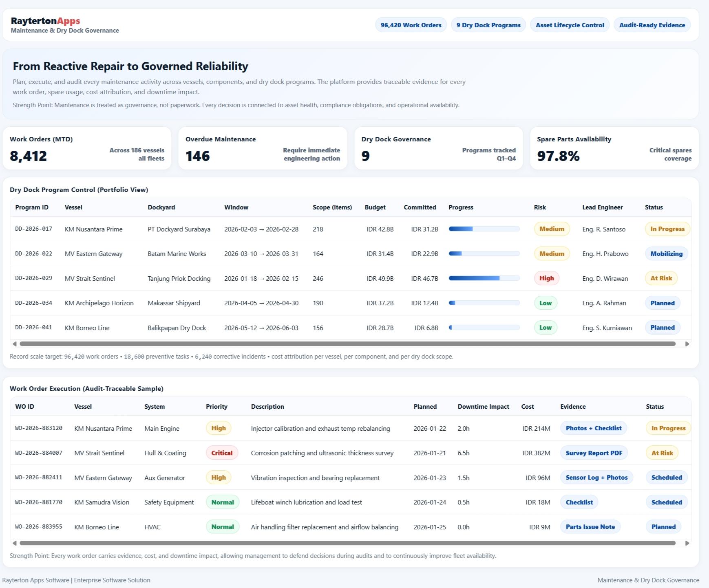Click the Sensor Log + Photos evidence
Image resolution: width=709 pixels, height=588 pixels.
[x=596, y=478]
